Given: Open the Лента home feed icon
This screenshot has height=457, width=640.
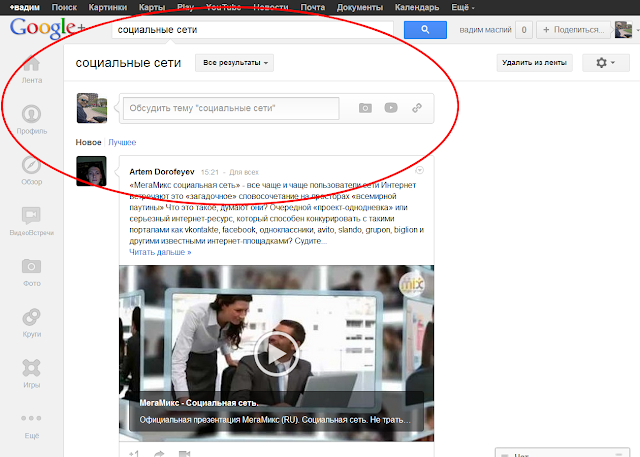Looking at the screenshot, I should 31,64.
